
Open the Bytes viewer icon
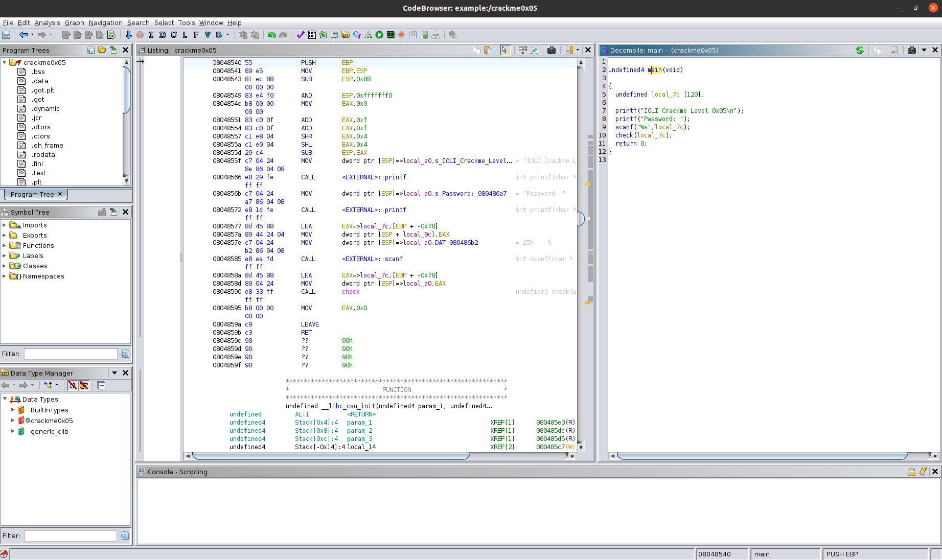312,35
